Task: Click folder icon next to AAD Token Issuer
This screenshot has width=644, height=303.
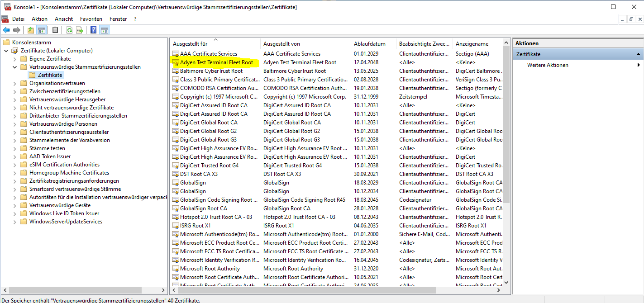Action: click(24, 156)
